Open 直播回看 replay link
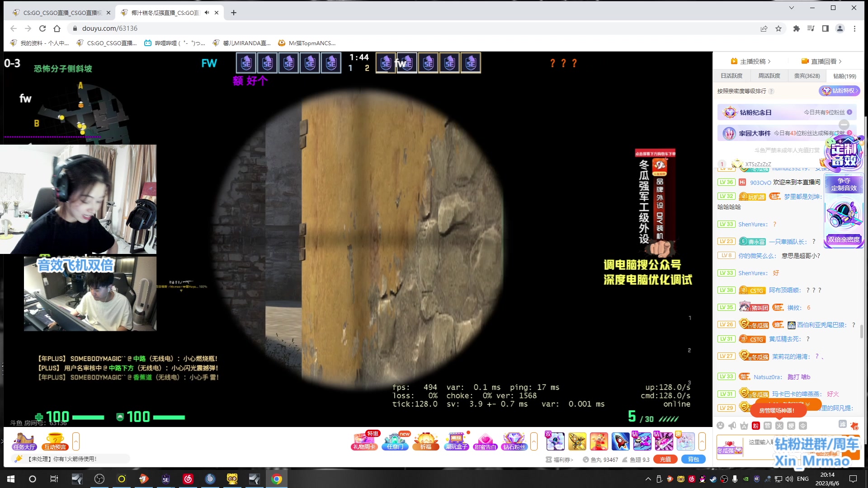 [821, 61]
